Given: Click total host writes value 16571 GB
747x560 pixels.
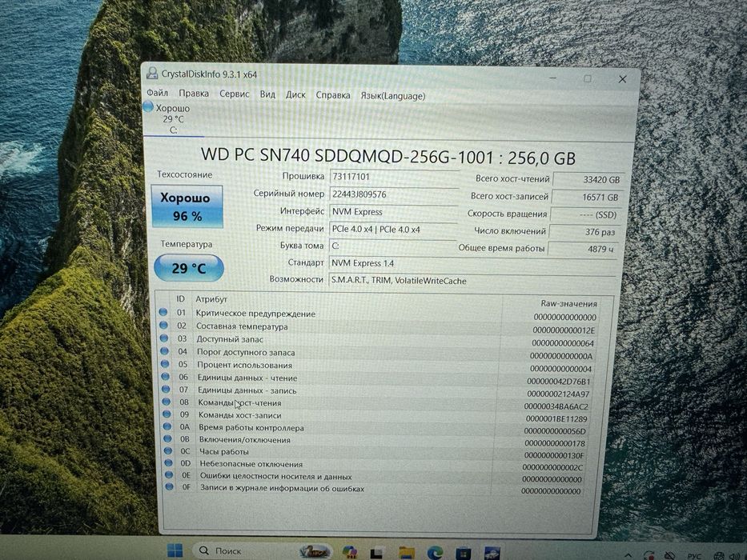Looking at the screenshot, I should click(x=586, y=197).
